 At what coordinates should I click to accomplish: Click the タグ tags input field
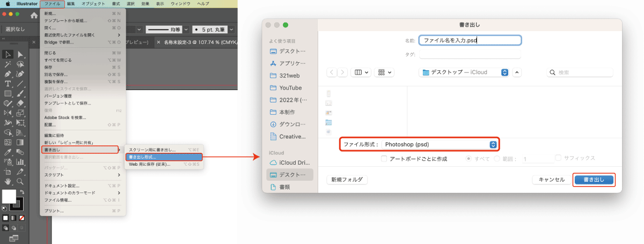click(470, 54)
